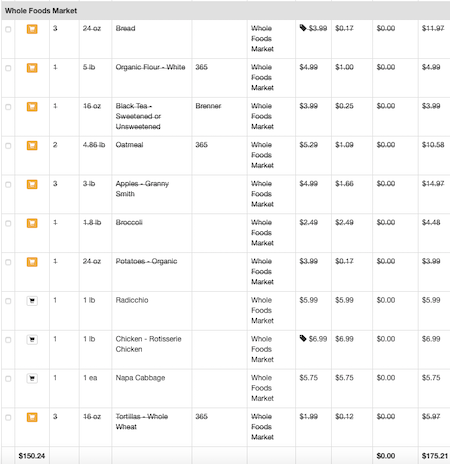
Task: Click the orange cart icon for Broccoli
Action: 32,223
